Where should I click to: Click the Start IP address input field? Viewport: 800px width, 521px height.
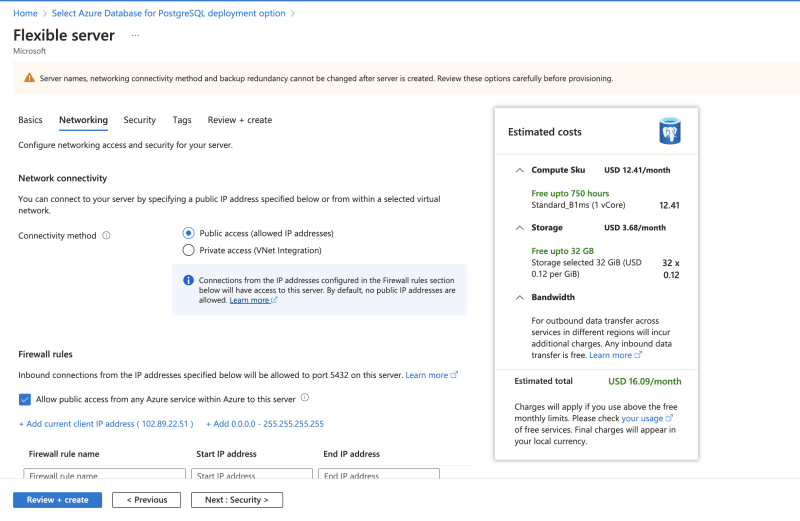coord(252,475)
